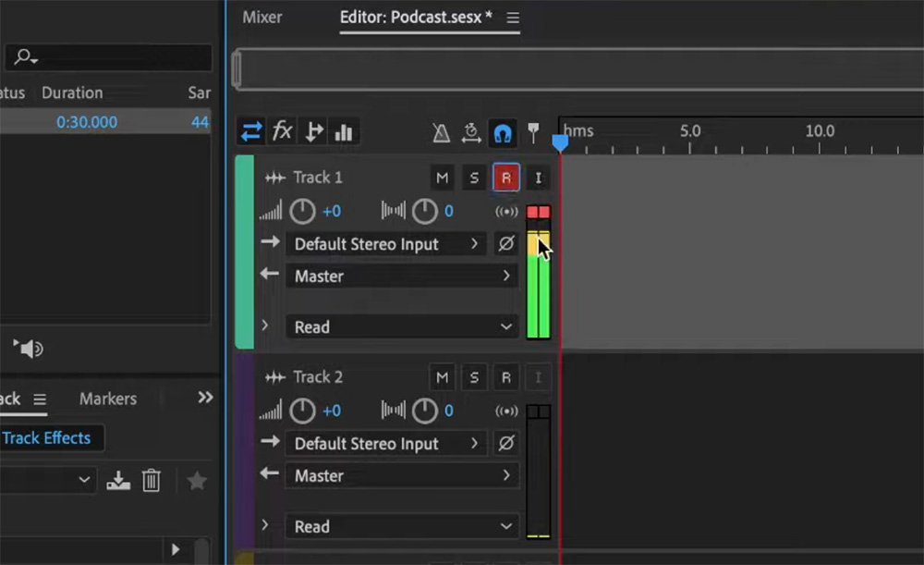Image resolution: width=924 pixels, height=565 pixels.
Task: Show the EQ track controls
Action: [x=344, y=132]
